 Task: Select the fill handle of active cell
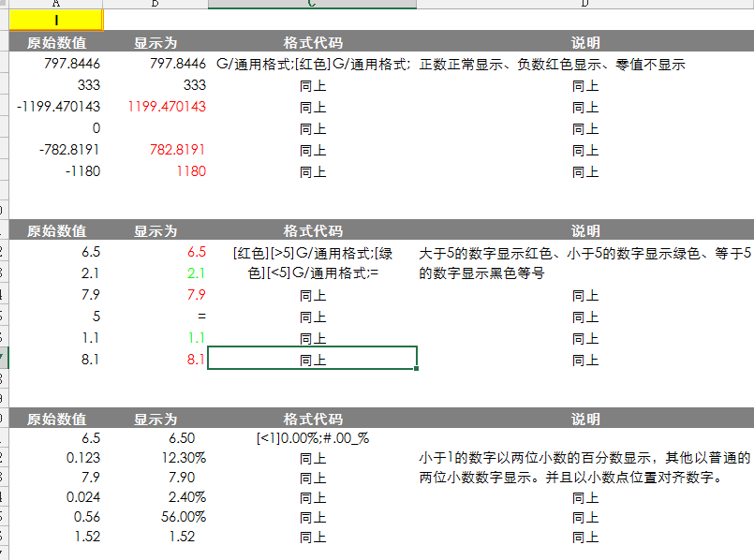[x=416, y=368]
